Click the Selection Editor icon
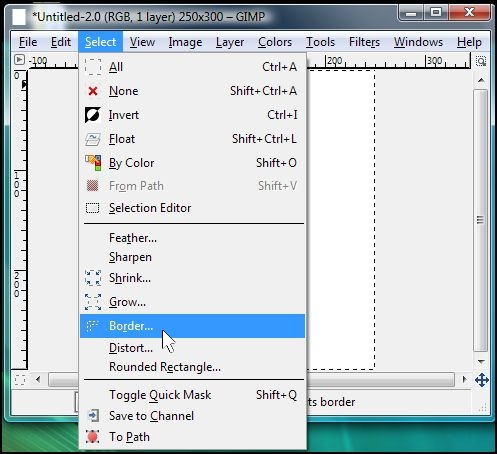497x454 pixels. (x=93, y=208)
